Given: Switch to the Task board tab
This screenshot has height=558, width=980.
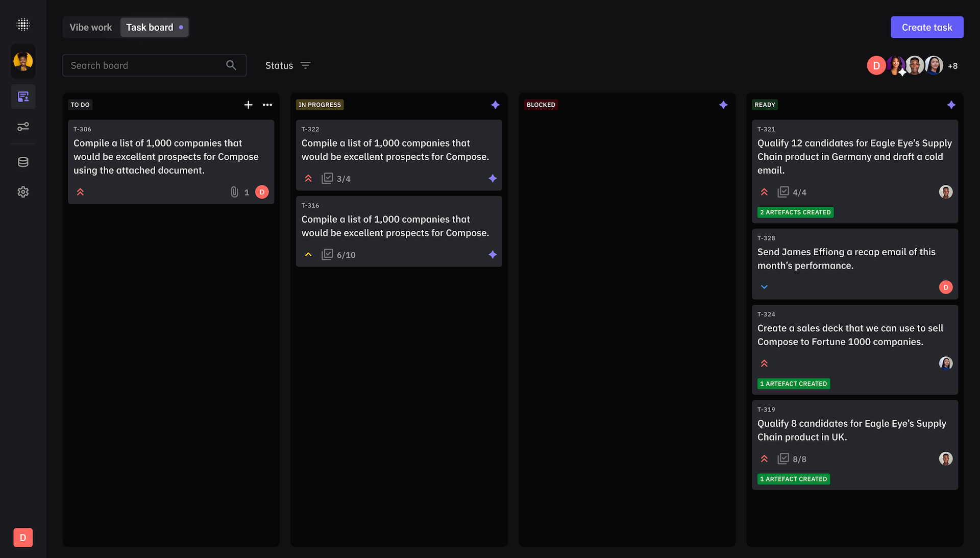Looking at the screenshot, I should pos(154,28).
